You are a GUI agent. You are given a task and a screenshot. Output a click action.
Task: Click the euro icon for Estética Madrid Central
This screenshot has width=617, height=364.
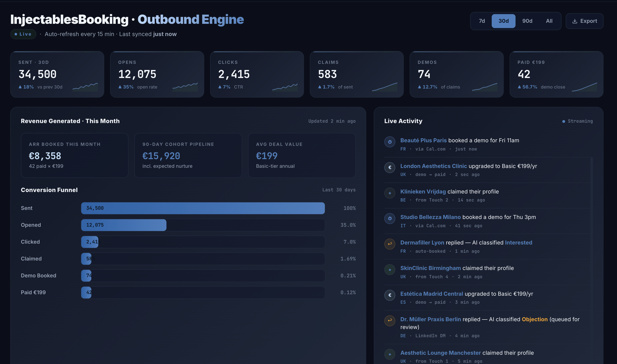point(390,295)
